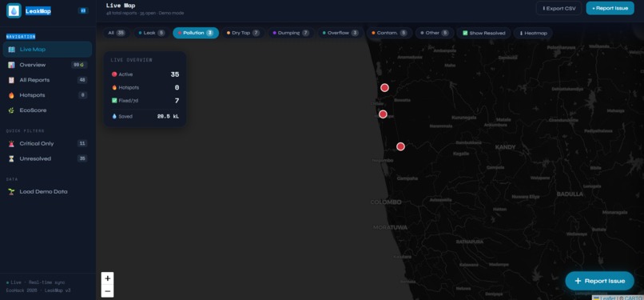Click the water drop Saved icon
Screen dimensions: 644x300
point(114,116)
